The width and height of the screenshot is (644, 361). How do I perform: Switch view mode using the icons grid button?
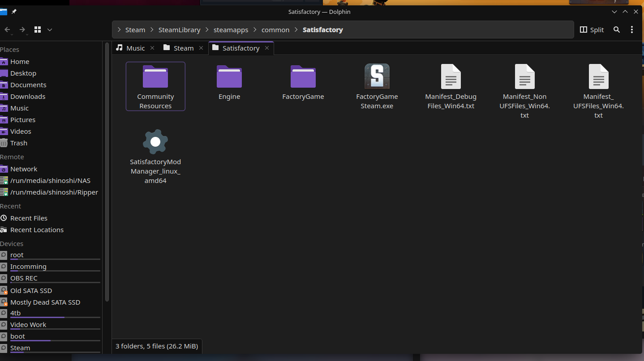click(x=38, y=30)
